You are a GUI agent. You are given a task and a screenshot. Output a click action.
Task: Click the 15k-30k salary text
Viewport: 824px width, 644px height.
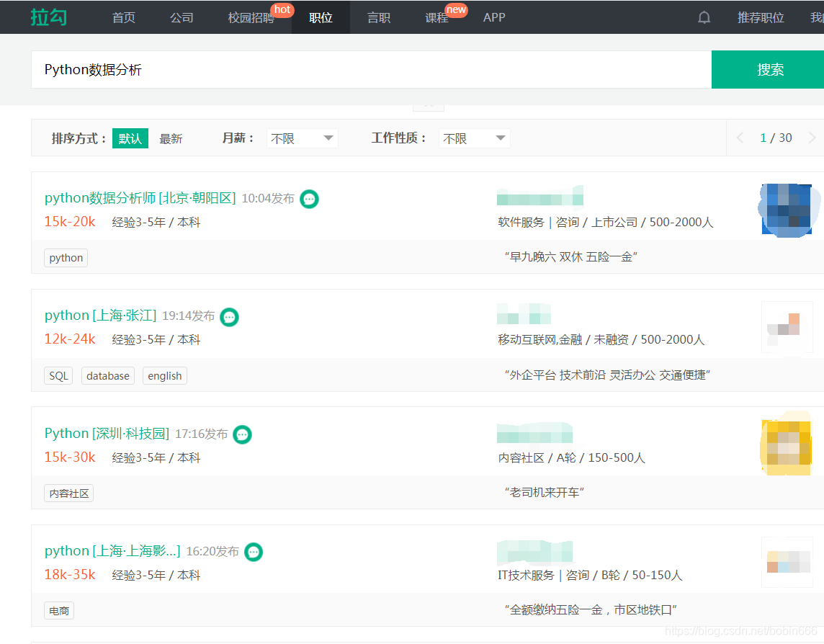point(70,457)
